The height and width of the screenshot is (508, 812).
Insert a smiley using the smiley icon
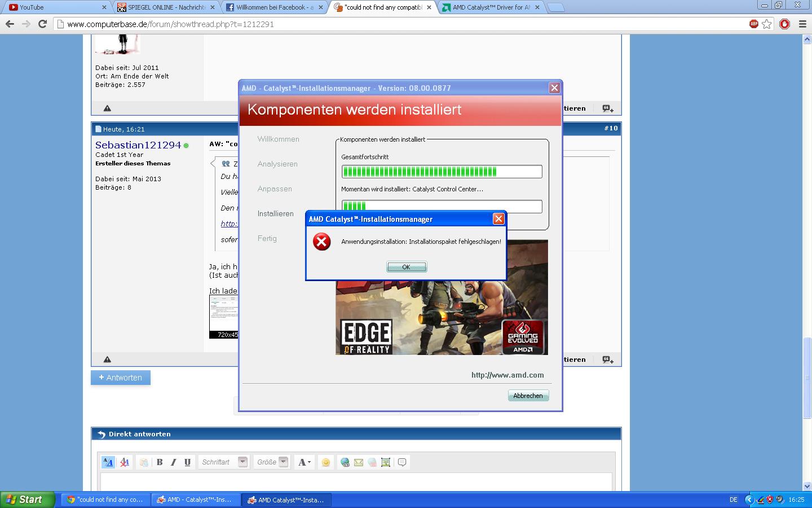[325, 462]
